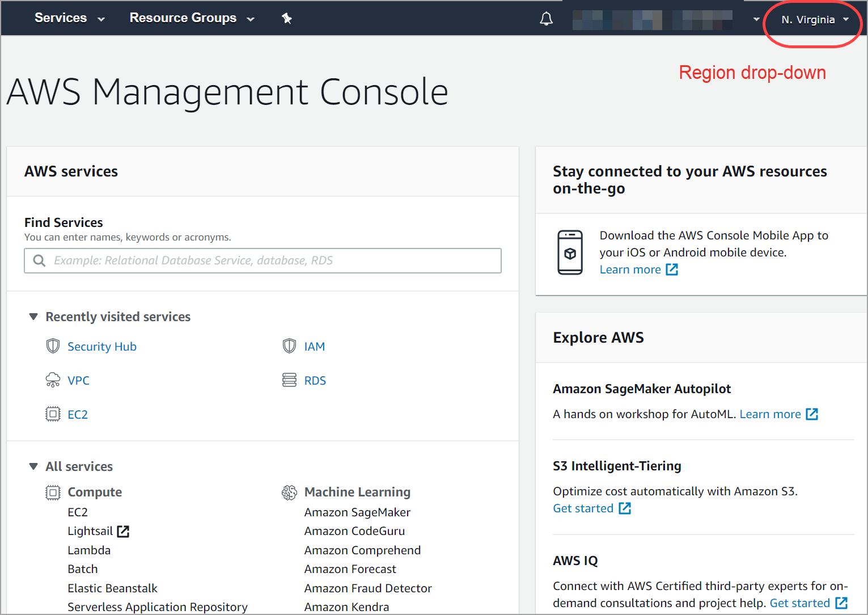868x615 pixels.
Task: Open the recently visited RDS link
Action: click(315, 381)
